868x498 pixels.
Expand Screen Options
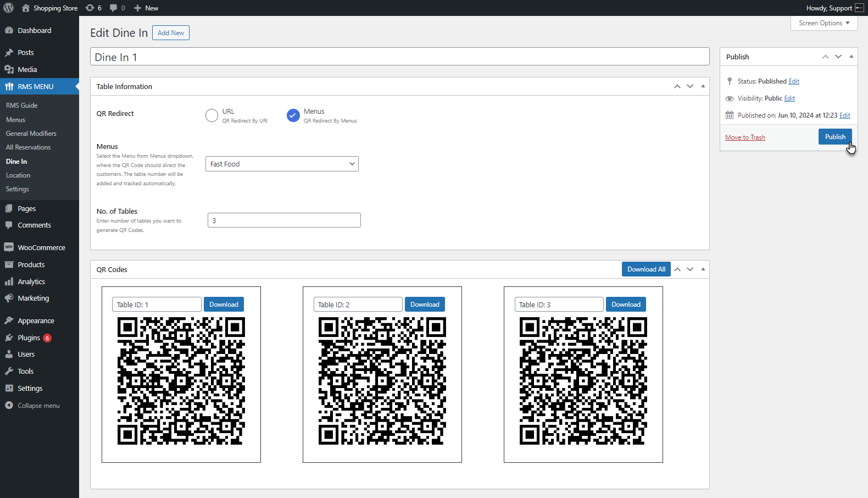(x=824, y=23)
